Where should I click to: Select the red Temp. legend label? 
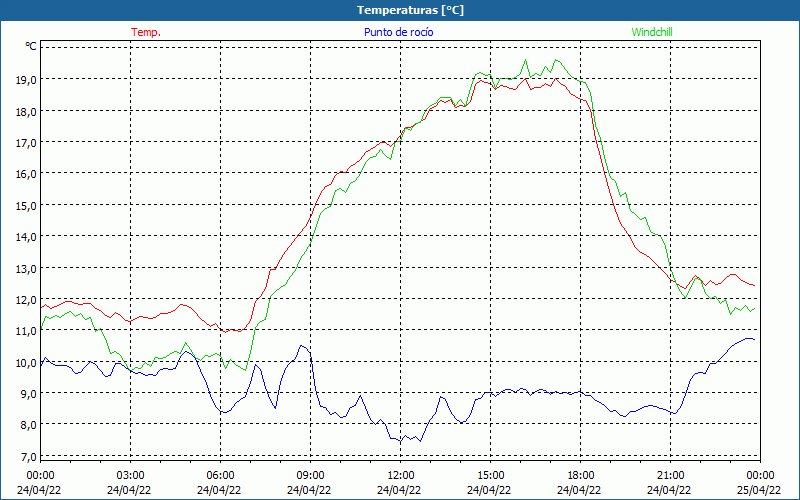pyautogui.click(x=146, y=32)
